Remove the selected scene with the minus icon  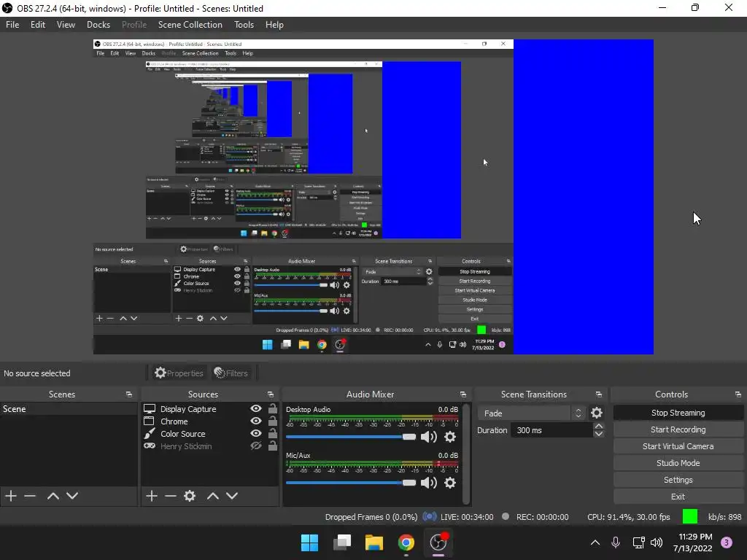coord(30,496)
